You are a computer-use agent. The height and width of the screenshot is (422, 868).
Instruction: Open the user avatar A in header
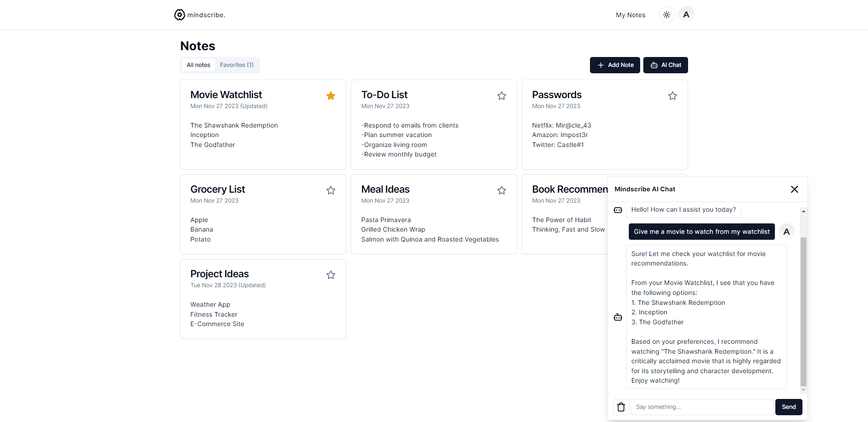tap(686, 14)
